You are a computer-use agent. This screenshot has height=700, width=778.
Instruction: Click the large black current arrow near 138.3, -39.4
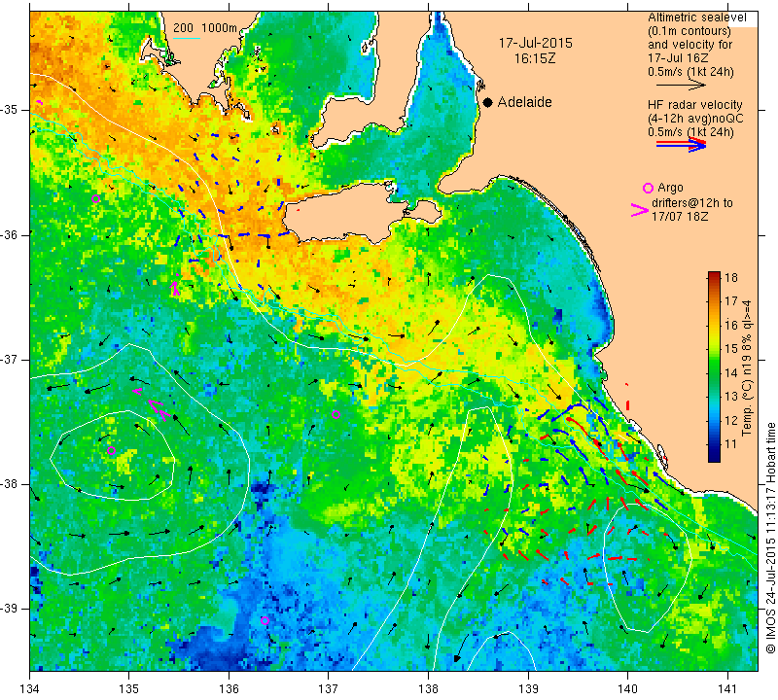pos(461,647)
